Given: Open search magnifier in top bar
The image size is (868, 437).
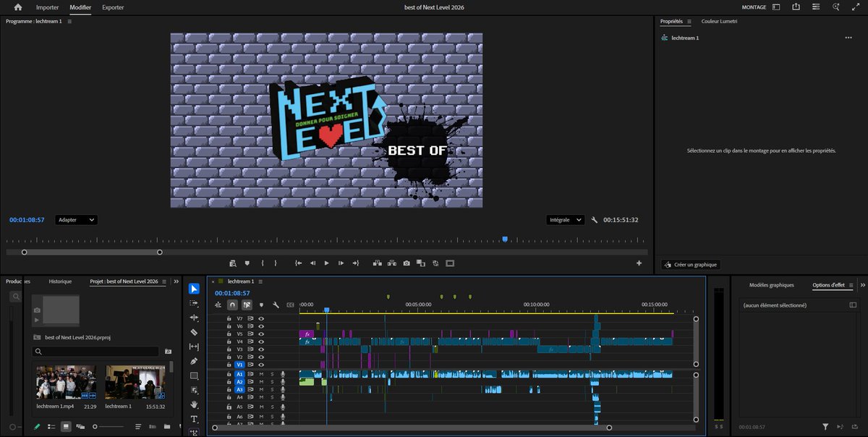Looking at the screenshot, I should [x=836, y=7].
